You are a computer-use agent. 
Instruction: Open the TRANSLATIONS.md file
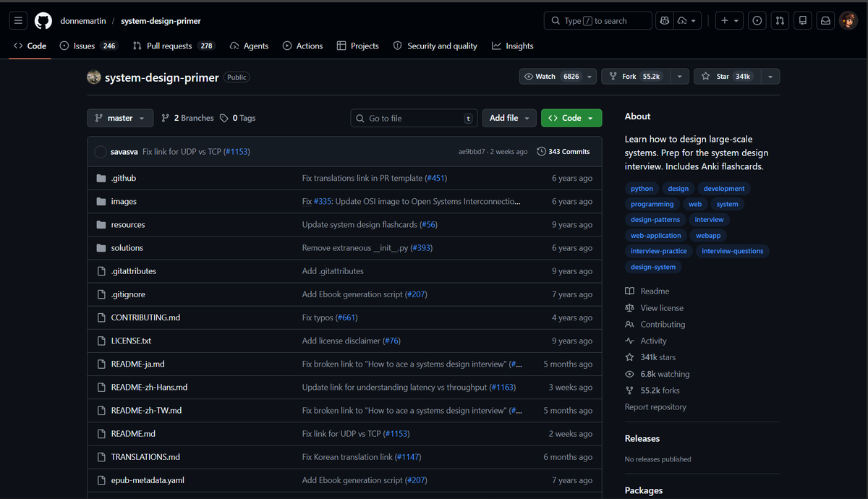tap(145, 457)
